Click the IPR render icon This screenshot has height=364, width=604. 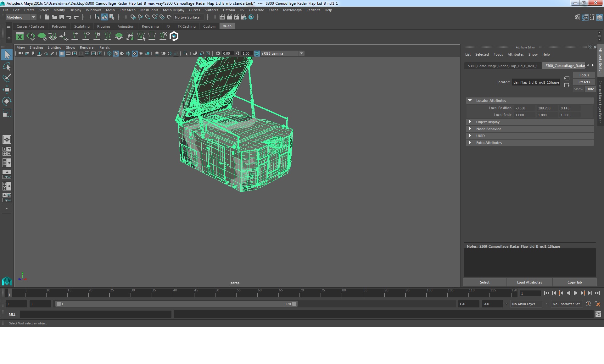(237, 17)
